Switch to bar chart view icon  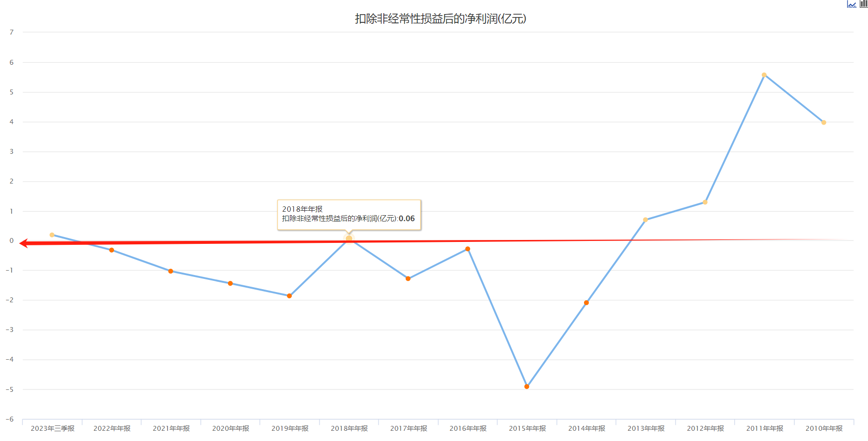pyautogui.click(x=864, y=4)
